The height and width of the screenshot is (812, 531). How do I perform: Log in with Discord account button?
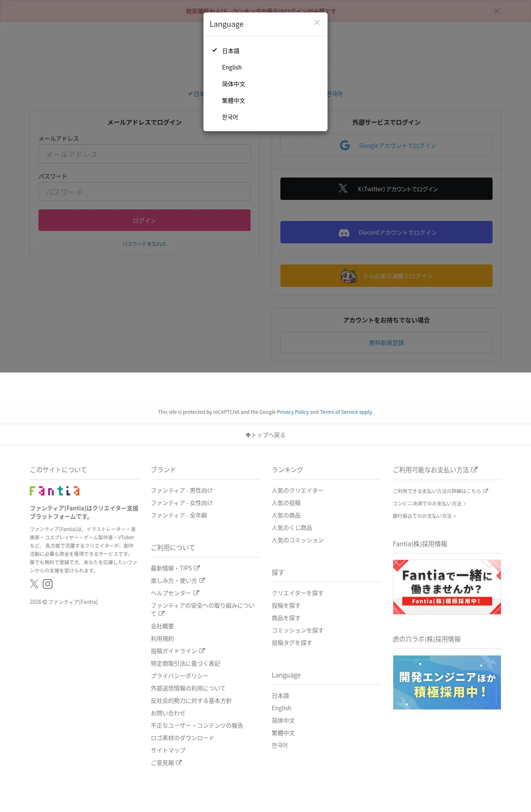click(386, 232)
